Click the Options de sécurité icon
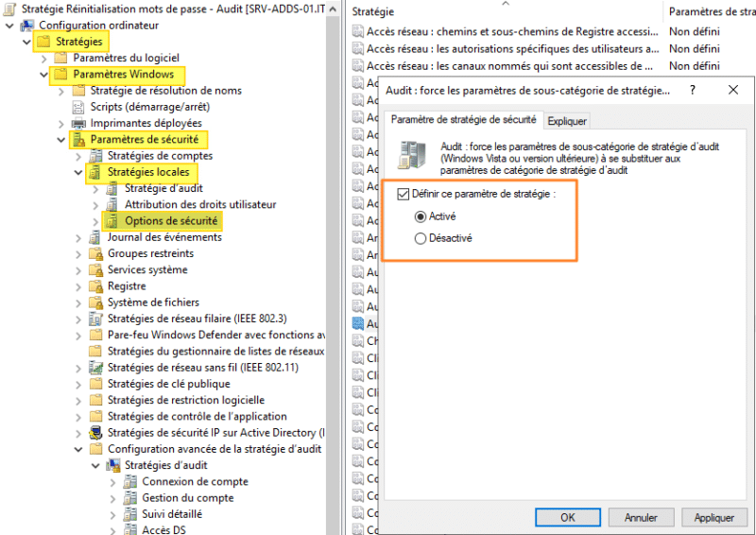The height and width of the screenshot is (535, 756). click(112, 221)
